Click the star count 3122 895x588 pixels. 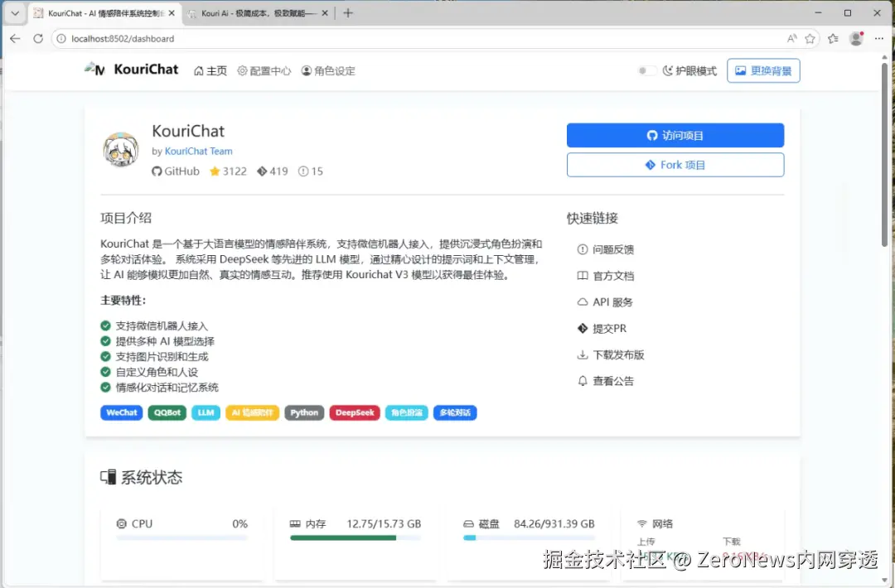pos(228,171)
